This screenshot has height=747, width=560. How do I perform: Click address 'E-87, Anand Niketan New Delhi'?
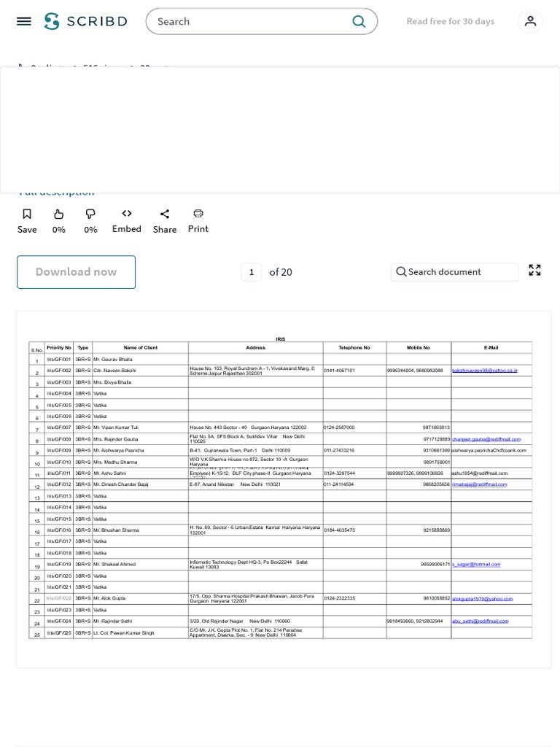236,484
